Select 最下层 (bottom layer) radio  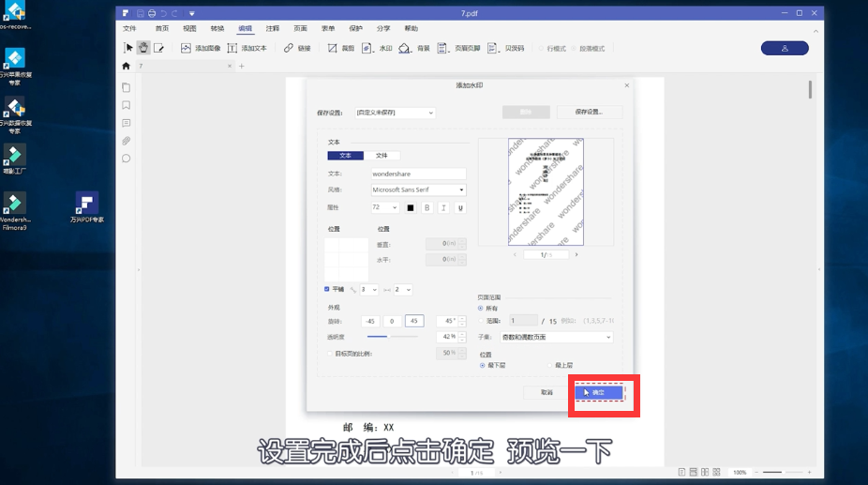click(x=482, y=365)
